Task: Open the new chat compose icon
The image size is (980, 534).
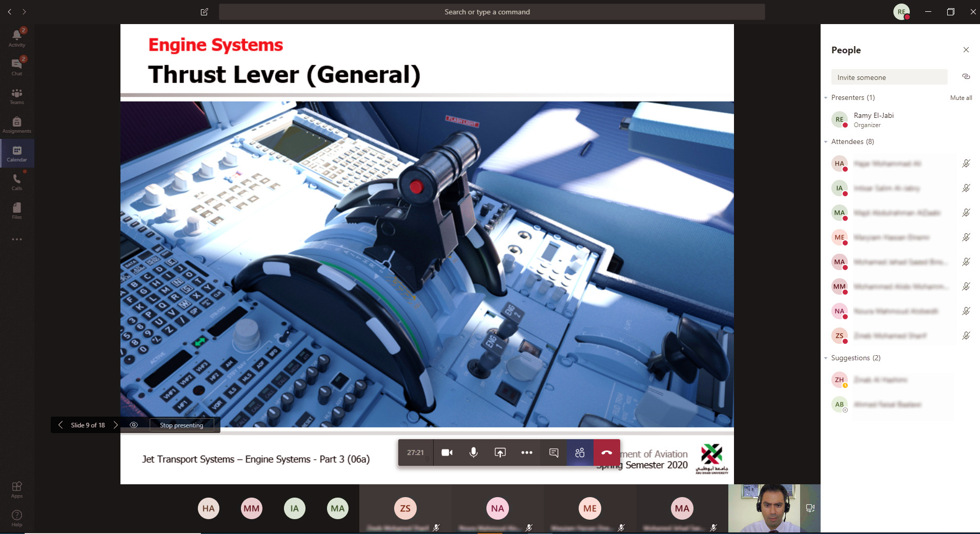Action: pyautogui.click(x=205, y=12)
